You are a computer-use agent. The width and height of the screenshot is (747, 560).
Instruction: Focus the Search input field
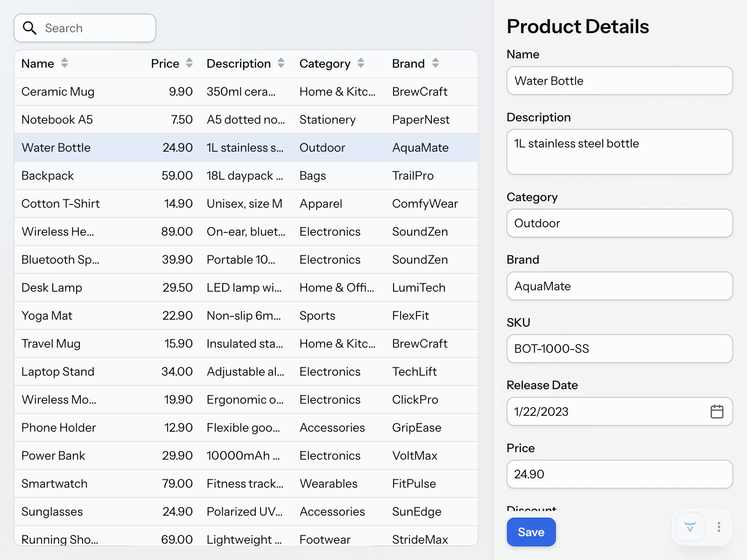(x=85, y=28)
